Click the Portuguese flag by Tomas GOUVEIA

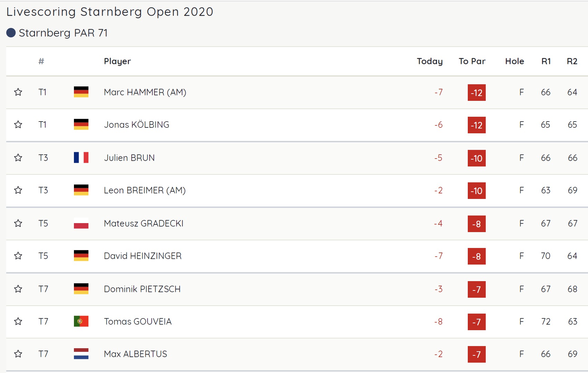(81, 321)
